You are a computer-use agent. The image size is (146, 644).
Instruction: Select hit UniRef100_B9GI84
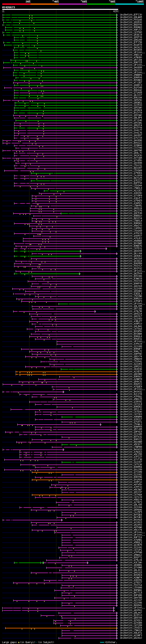[x=131, y=98]
